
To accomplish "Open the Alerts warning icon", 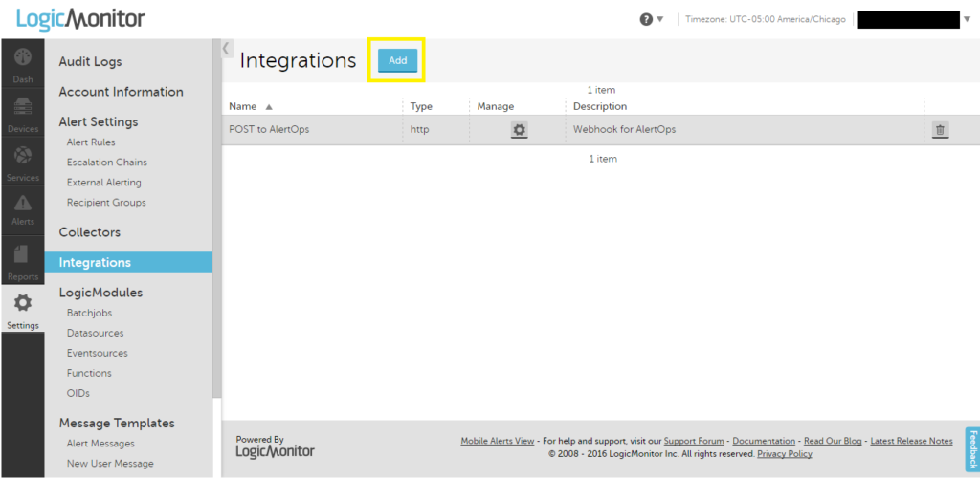I will (x=22, y=208).
